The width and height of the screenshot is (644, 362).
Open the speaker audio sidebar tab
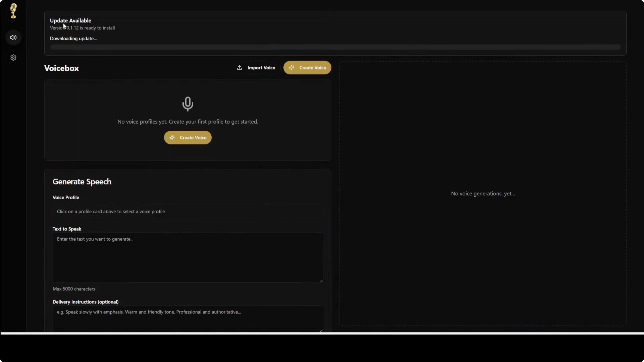point(13,37)
